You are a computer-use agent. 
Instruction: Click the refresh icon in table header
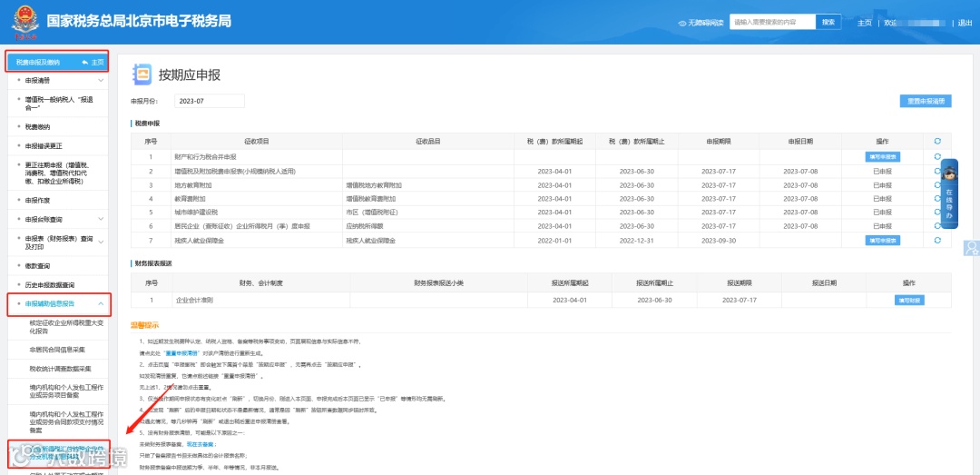tap(936, 142)
